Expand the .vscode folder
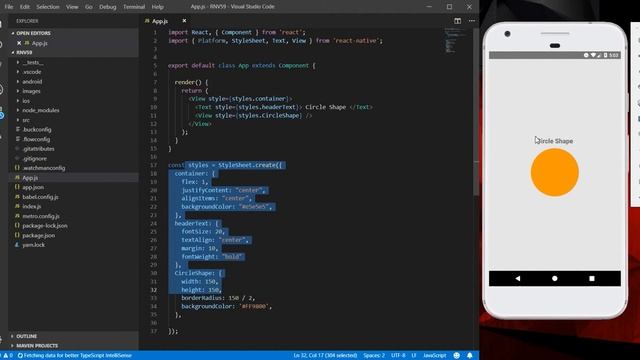 (x=32, y=72)
